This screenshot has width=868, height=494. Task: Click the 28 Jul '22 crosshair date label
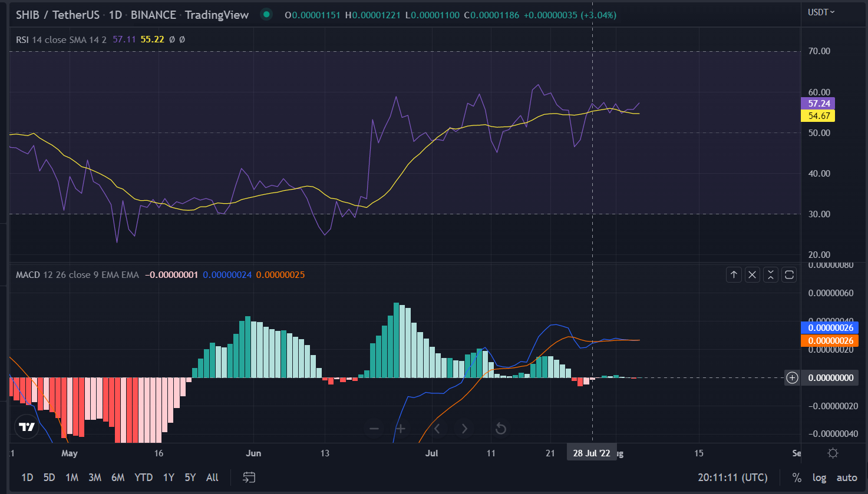coord(592,453)
